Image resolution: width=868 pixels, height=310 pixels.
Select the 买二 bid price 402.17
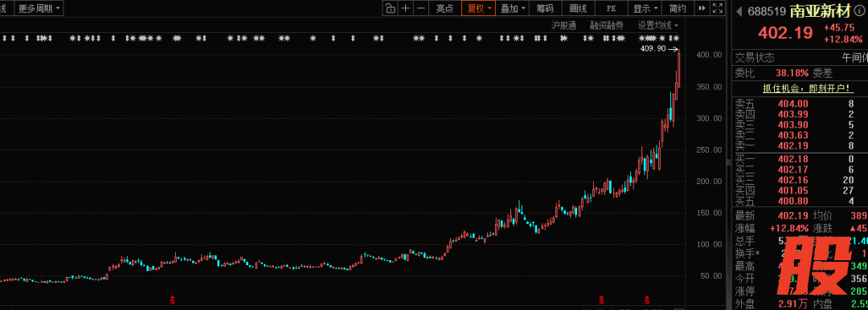tap(792, 170)
